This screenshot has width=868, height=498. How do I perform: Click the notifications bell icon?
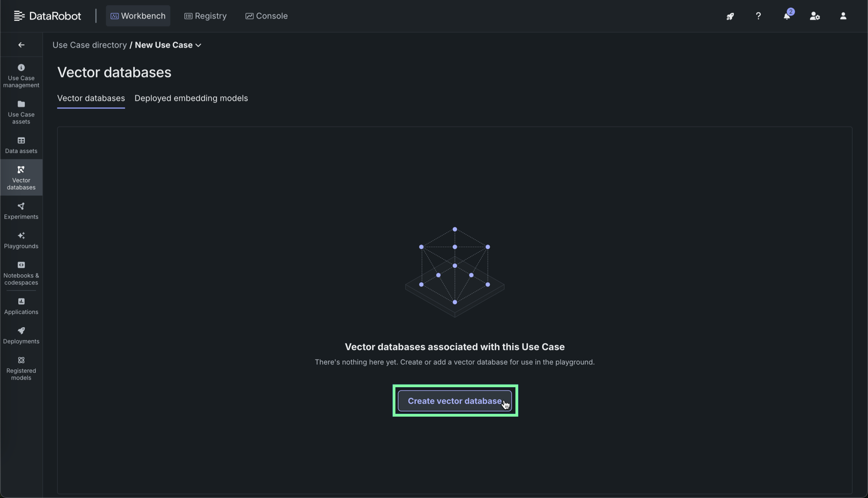[787, 16]
